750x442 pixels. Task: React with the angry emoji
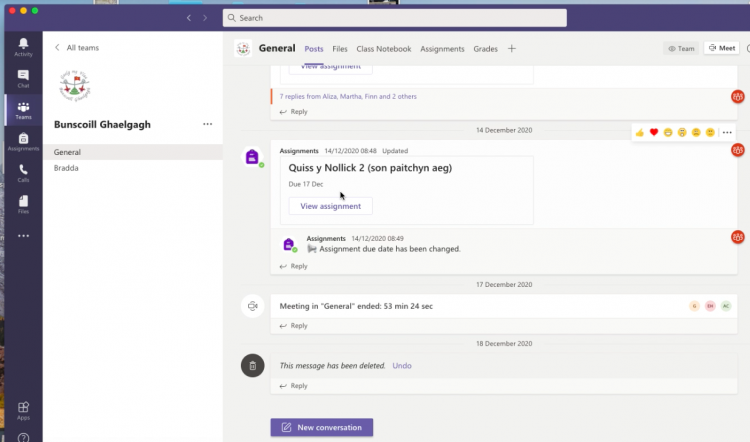(x=710, y=133)
